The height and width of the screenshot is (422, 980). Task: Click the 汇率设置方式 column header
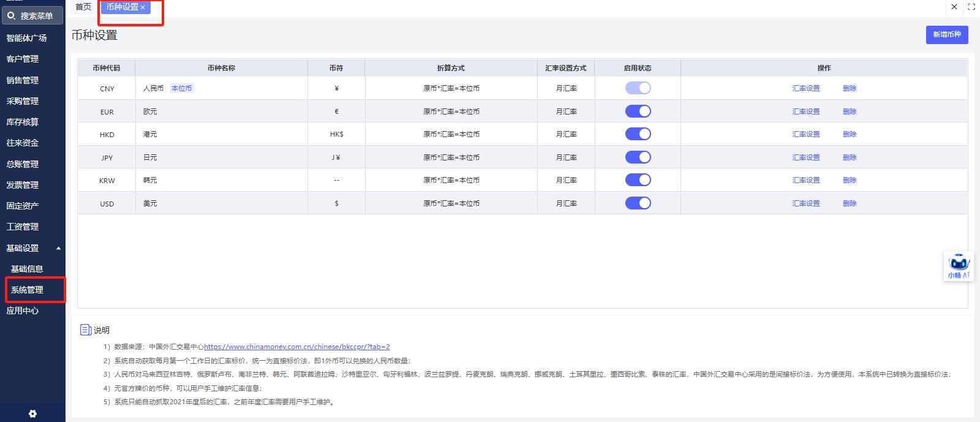566,68
